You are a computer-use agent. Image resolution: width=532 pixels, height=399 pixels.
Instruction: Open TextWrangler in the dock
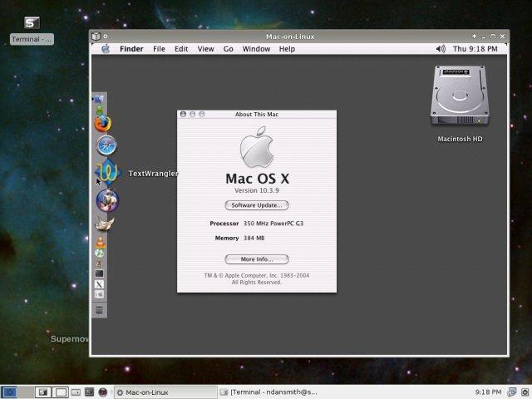point(107,173)
